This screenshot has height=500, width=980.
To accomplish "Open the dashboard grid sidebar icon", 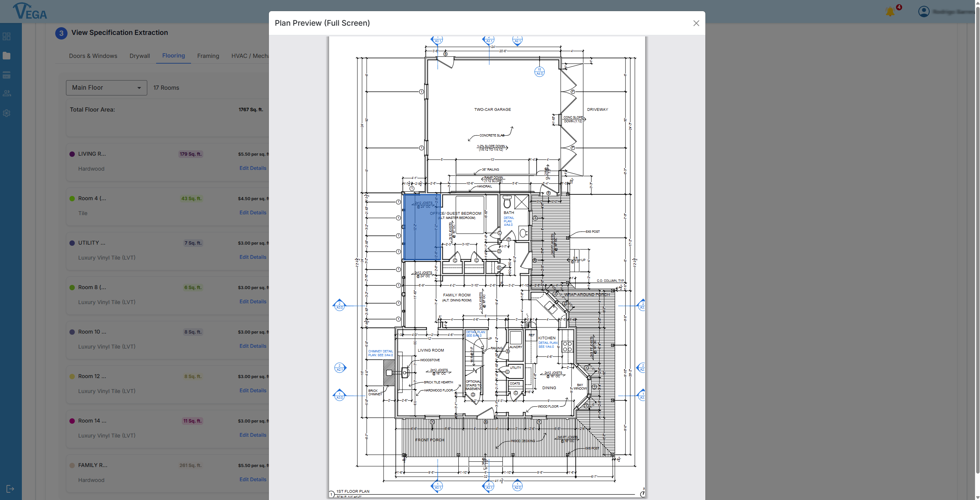I will [x=7, y=36].
